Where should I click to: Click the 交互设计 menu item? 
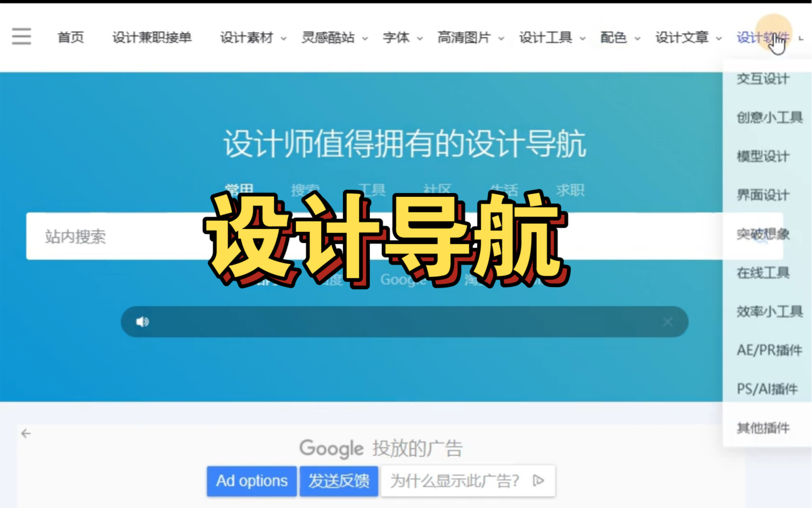(x=763, y=78)
